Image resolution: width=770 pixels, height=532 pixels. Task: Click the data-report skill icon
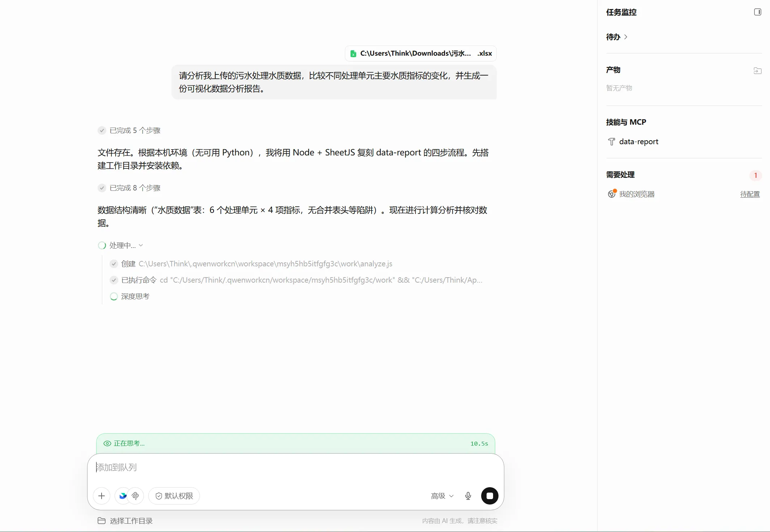611,142
